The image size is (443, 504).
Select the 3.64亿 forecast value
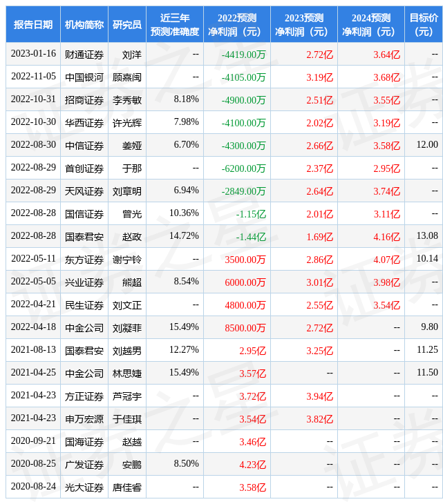click(387, 55)
